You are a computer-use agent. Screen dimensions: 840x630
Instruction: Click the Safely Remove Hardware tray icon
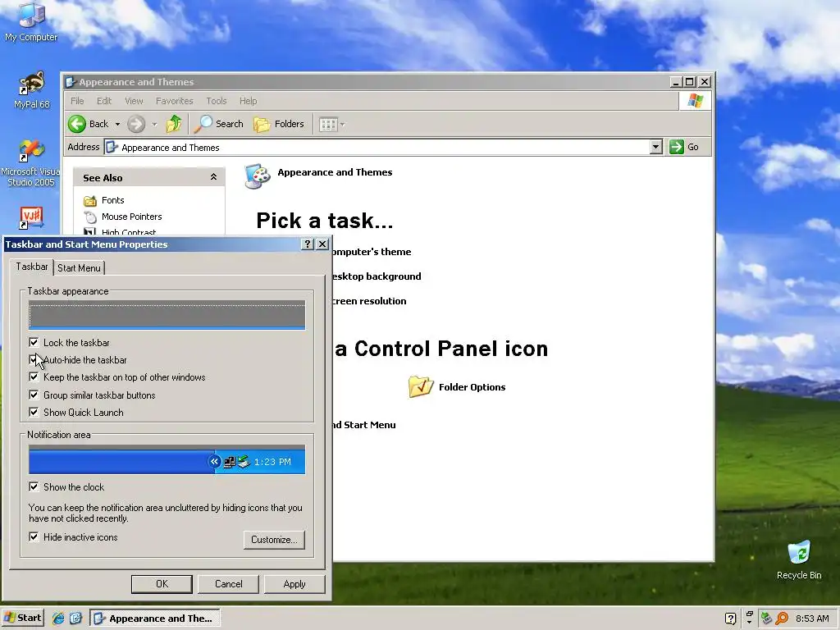pyautogui.click(x=766, y=619)
